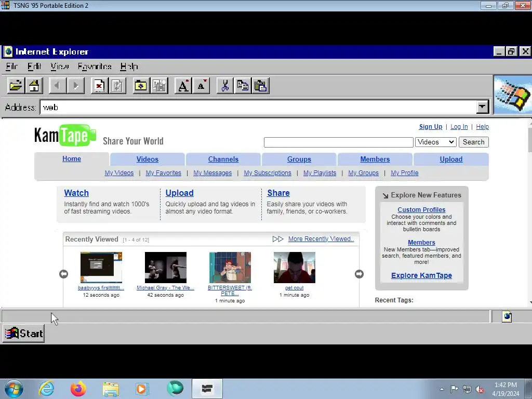Show hidden tray icons arrow
The image size is (532, 399).
[x=442, y=389]
